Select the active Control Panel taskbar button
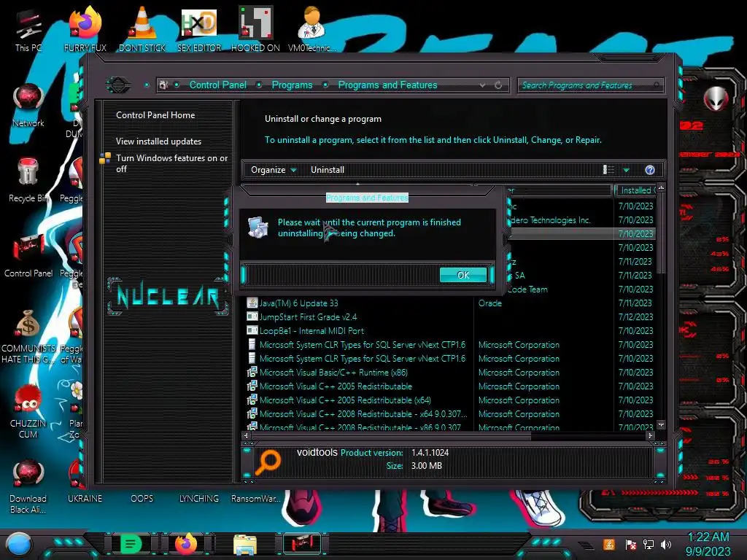Screen dimensions: 747x560 (x=302, y=544)
